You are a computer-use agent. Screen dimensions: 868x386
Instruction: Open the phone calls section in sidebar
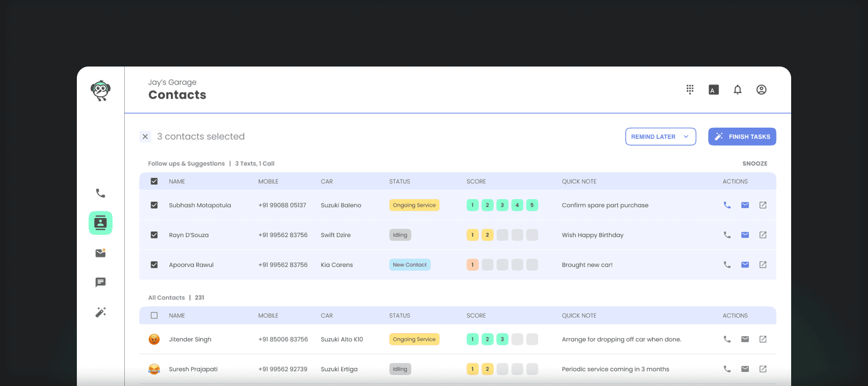click(x=100, y=193)
